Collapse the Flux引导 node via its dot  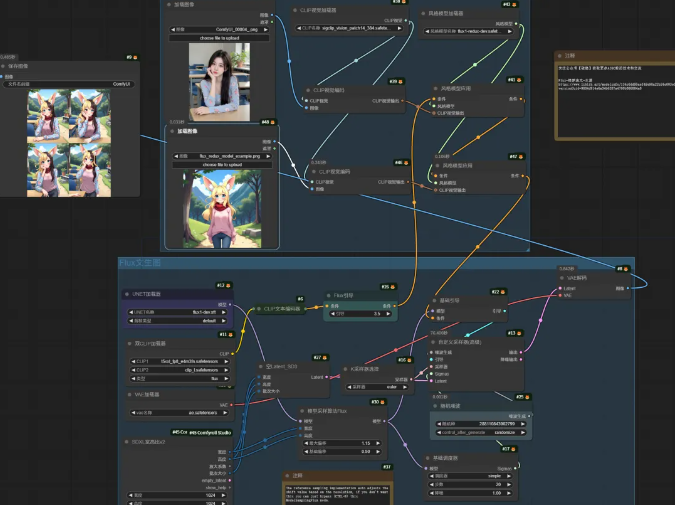pyautogui.click(x=328, y=295)
